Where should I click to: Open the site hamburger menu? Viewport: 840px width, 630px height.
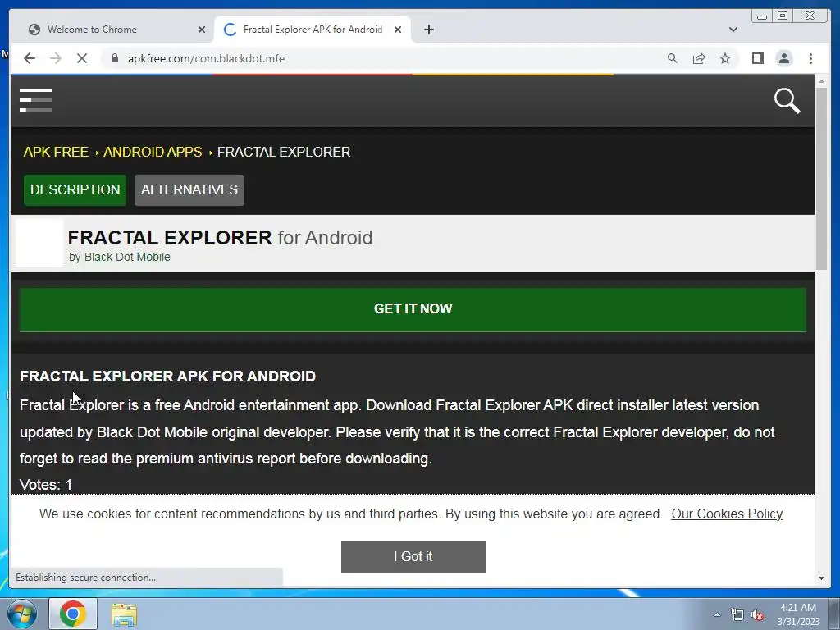click(x=36, y=100)
